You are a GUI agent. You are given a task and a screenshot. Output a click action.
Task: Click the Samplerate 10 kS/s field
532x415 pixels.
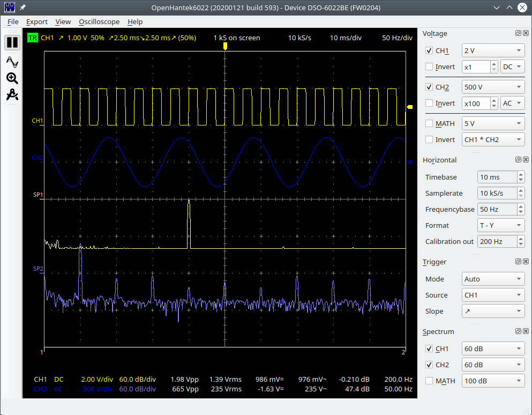click(x=497, y=193)
